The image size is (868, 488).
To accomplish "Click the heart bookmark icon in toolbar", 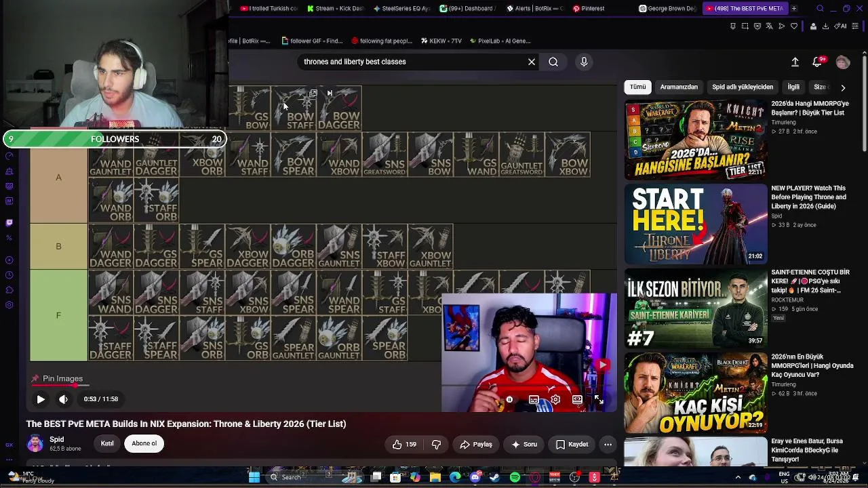I will [x=794, y=26].
